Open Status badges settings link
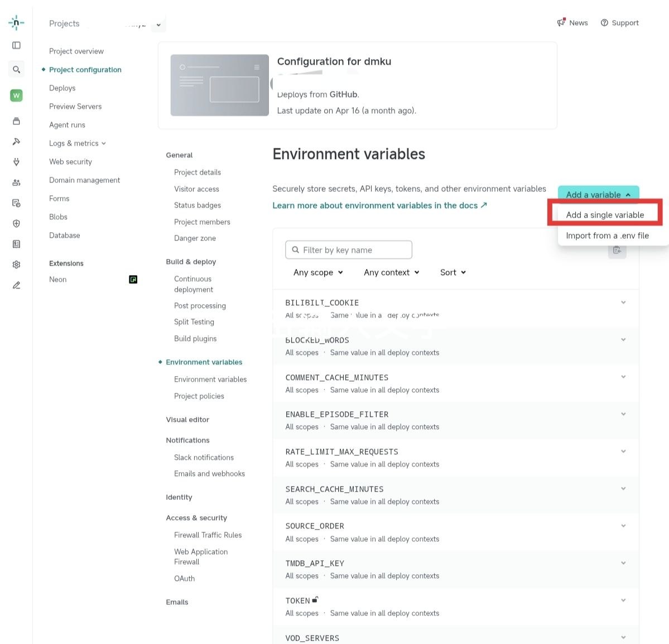This screenshot has height=644, width=669. [198, 205]
